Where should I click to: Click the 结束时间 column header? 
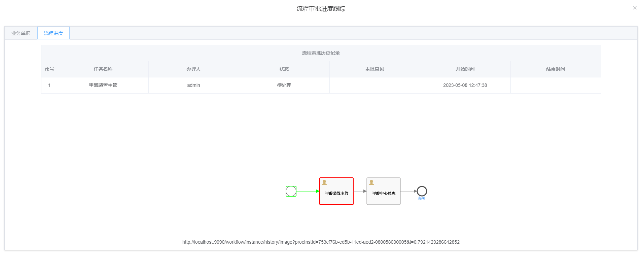556,69
